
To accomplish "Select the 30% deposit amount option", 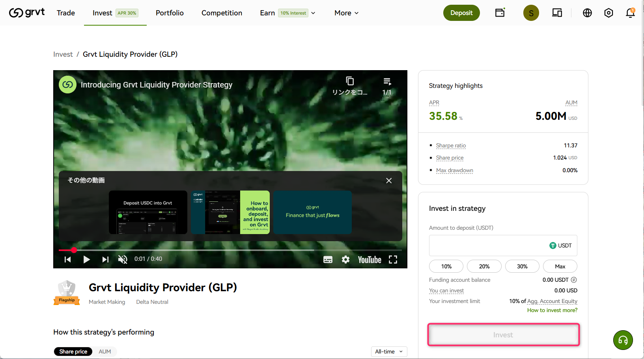I will pyautogui.click(x=522, y=266).
